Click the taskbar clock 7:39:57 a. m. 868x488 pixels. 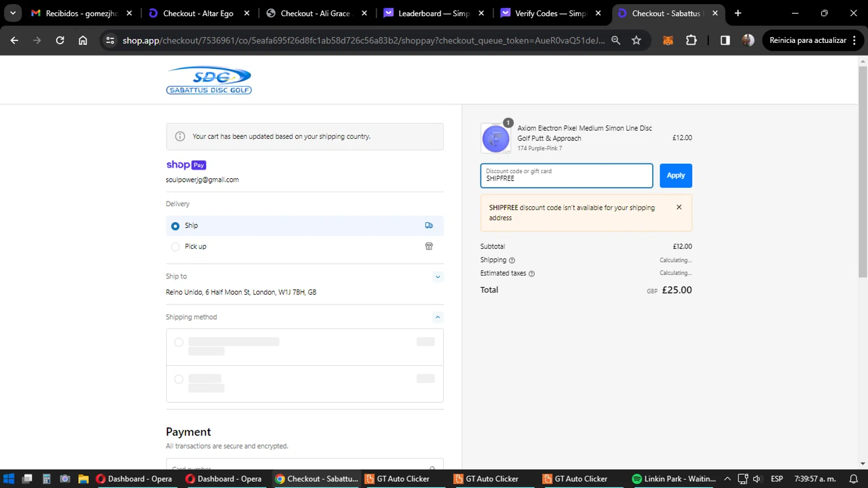(815, 479)
